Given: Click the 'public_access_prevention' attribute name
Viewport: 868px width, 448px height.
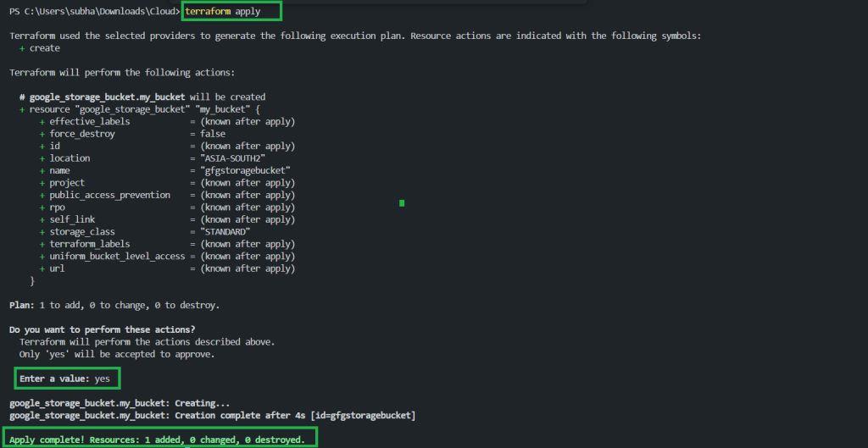Looking at the screenshot, I should 110,195.
